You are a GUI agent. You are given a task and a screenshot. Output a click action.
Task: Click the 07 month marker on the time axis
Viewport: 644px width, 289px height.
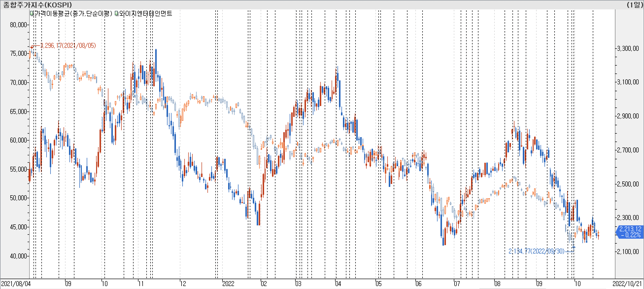point(457,284)
